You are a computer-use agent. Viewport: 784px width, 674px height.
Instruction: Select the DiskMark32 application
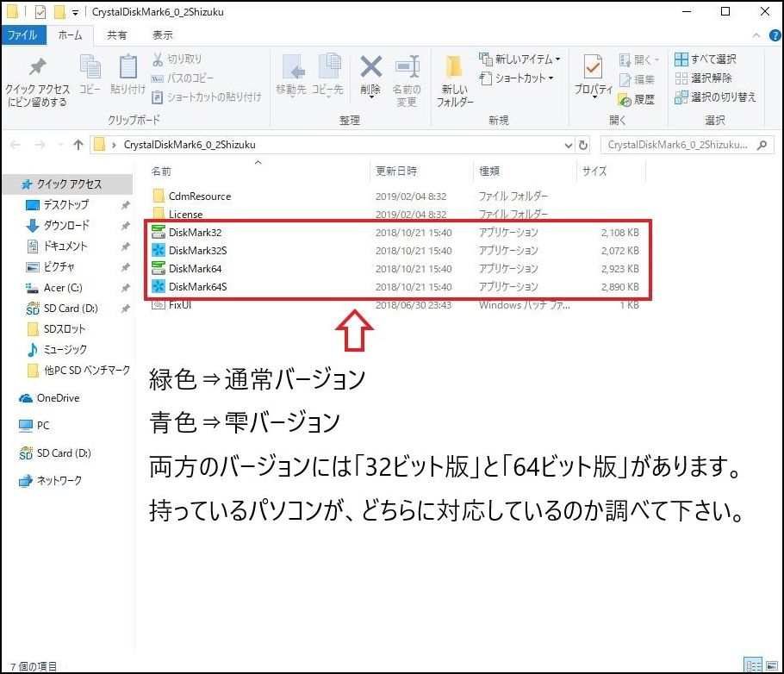pos(195,233)
